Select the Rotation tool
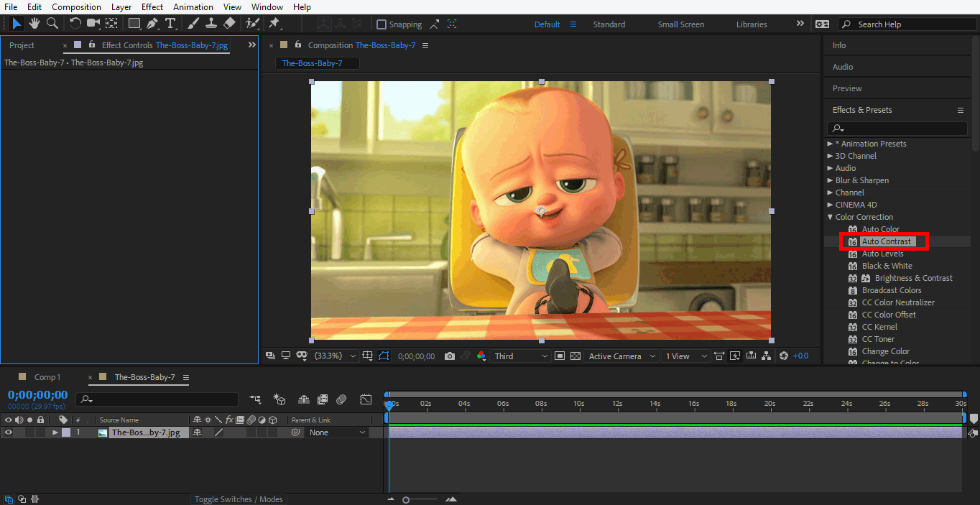 (75, 24)
